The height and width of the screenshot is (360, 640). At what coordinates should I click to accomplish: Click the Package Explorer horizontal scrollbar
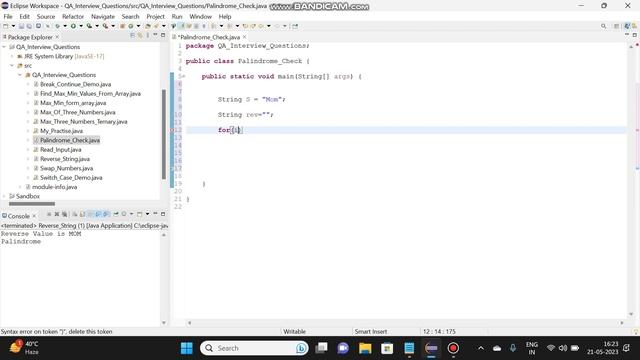pos(32,203)
